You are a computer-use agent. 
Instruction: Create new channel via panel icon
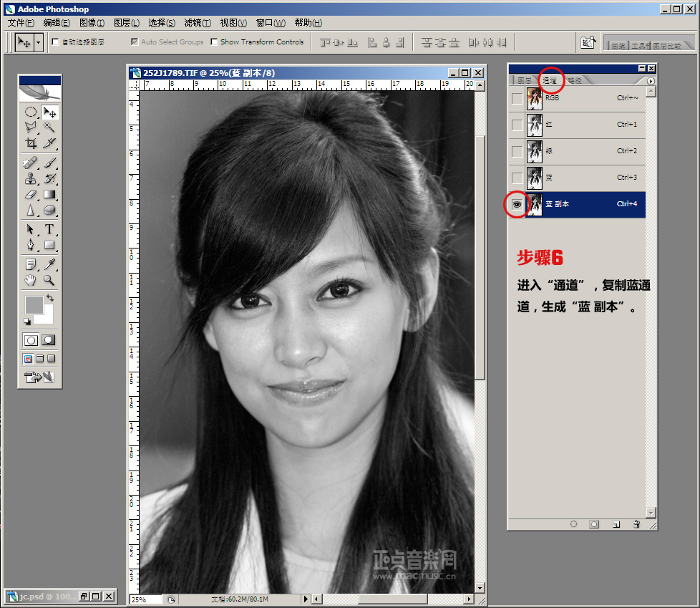click(615, 524)
